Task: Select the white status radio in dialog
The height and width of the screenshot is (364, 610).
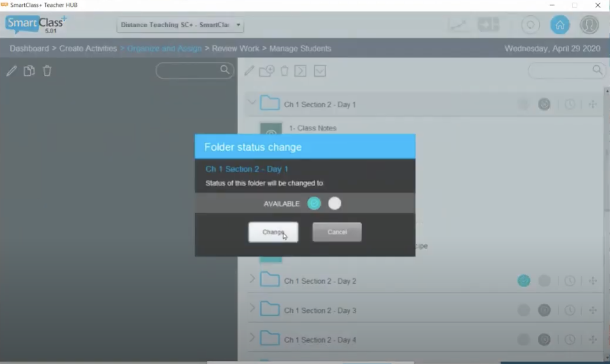Action: click(335, 204)
